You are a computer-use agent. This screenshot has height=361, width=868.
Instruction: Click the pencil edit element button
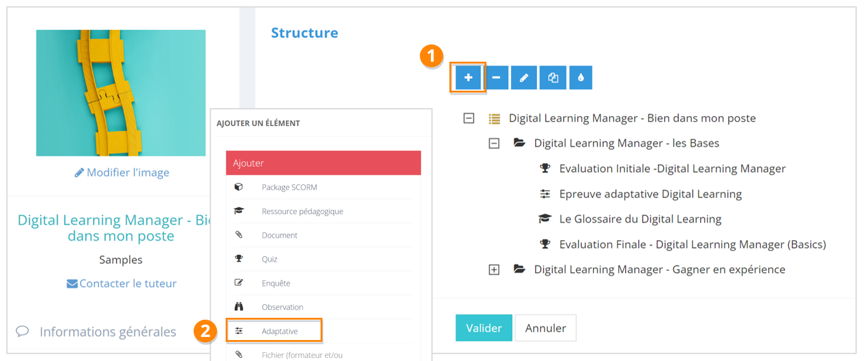pyautogui.click(x=524, y=78)
